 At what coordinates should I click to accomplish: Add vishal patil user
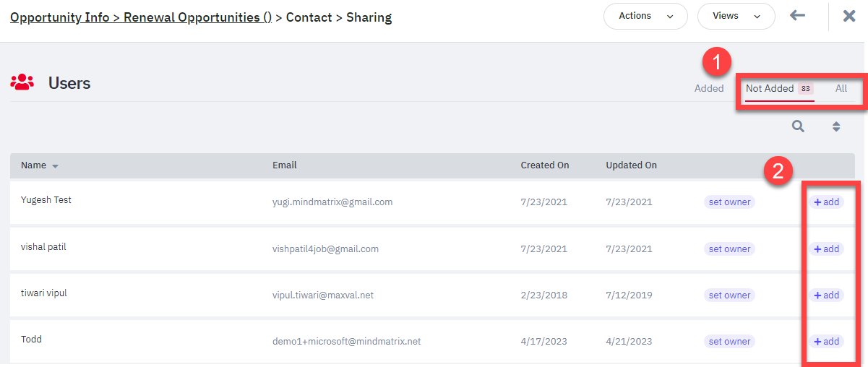826,249
